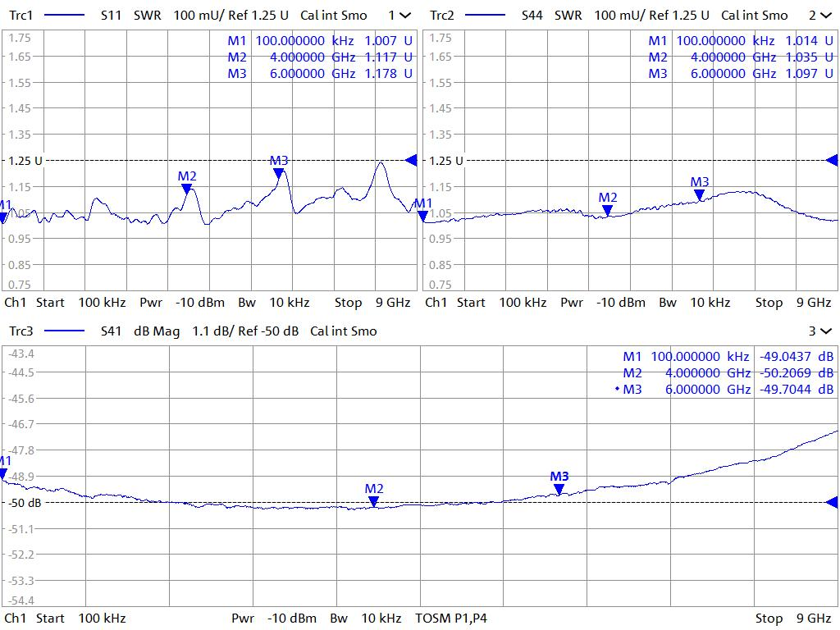The height and width of the screenshot is (630, 840).
Task: Select marker M2 on the S11 trace
Action: pos(187,188)
